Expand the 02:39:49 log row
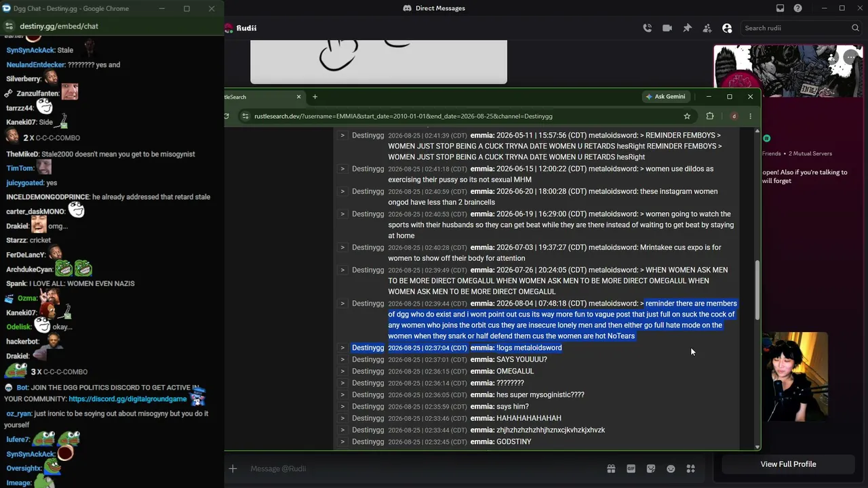868x488 pixels. tap(342, 270)
